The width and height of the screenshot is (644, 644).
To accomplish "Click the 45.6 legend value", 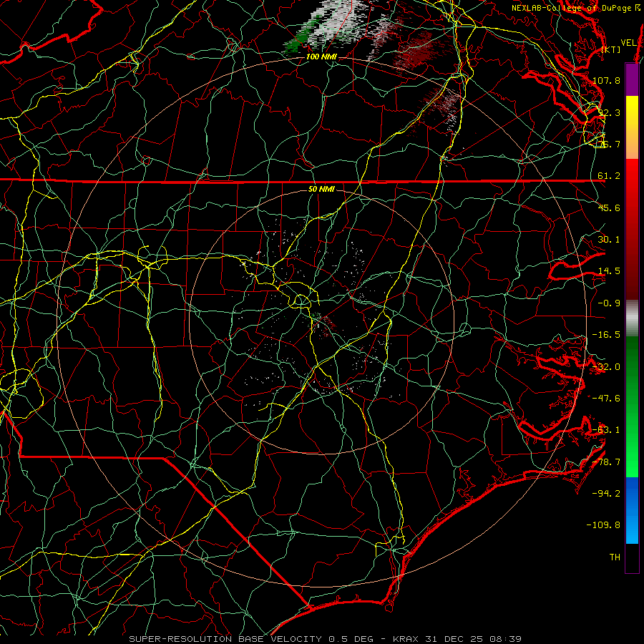I will (x=609, y=208).
